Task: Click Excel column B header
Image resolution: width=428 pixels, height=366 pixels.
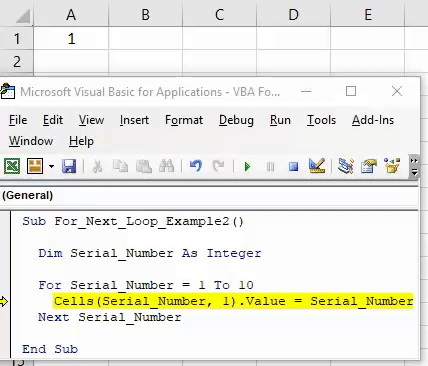Action: click(145, 15)
